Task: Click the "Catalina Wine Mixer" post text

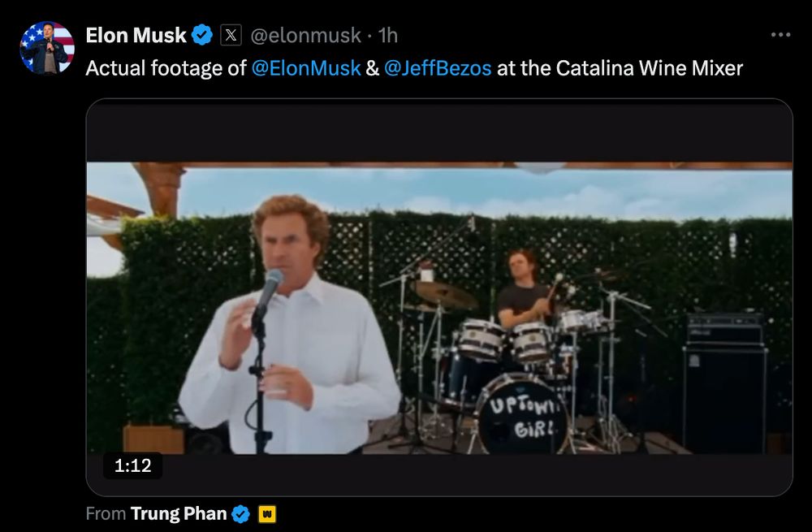Action: click(x=650, y=68)
